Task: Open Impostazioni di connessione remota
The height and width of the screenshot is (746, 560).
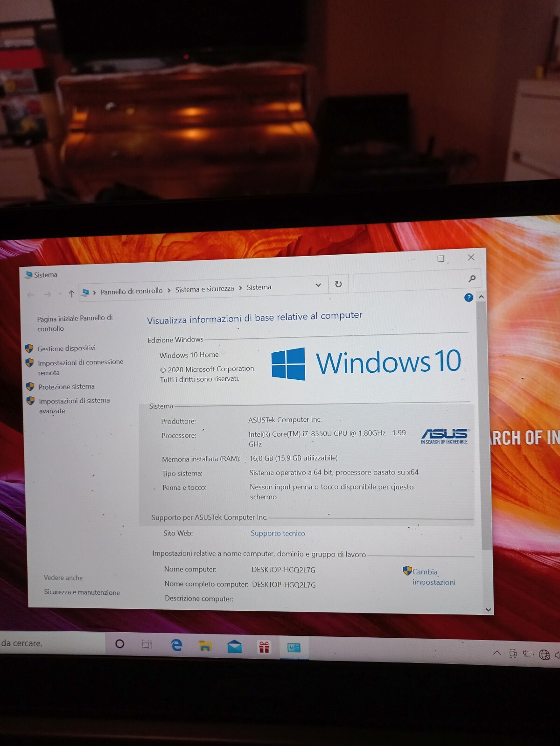Action: [x=80, y=368]
